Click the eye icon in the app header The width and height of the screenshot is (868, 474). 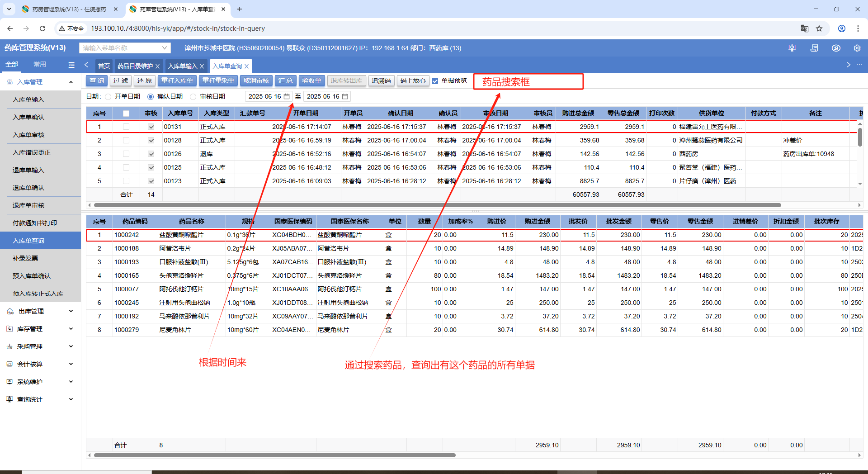[836, 48]
